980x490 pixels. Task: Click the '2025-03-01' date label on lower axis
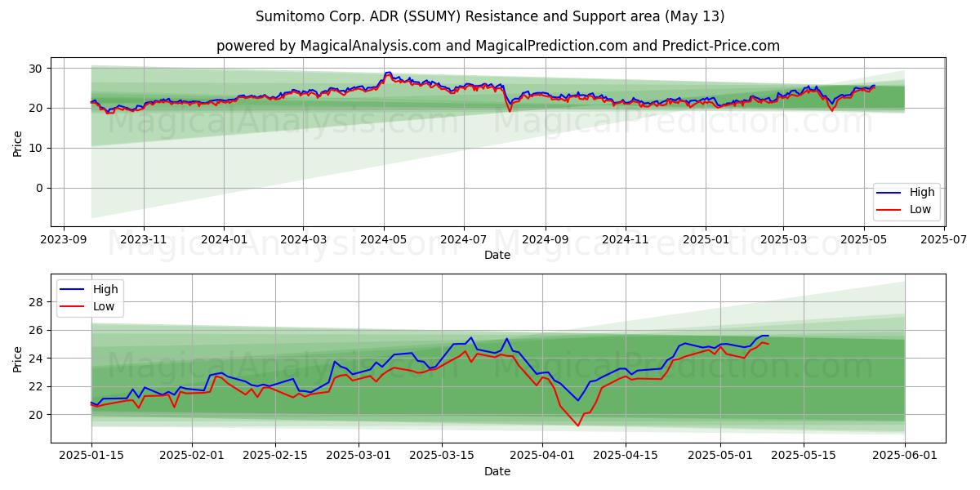tap(359, 456)
